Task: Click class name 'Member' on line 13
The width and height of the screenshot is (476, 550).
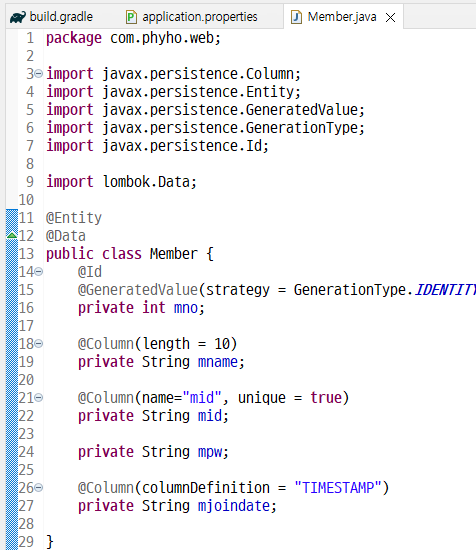Action: (174, 254)
